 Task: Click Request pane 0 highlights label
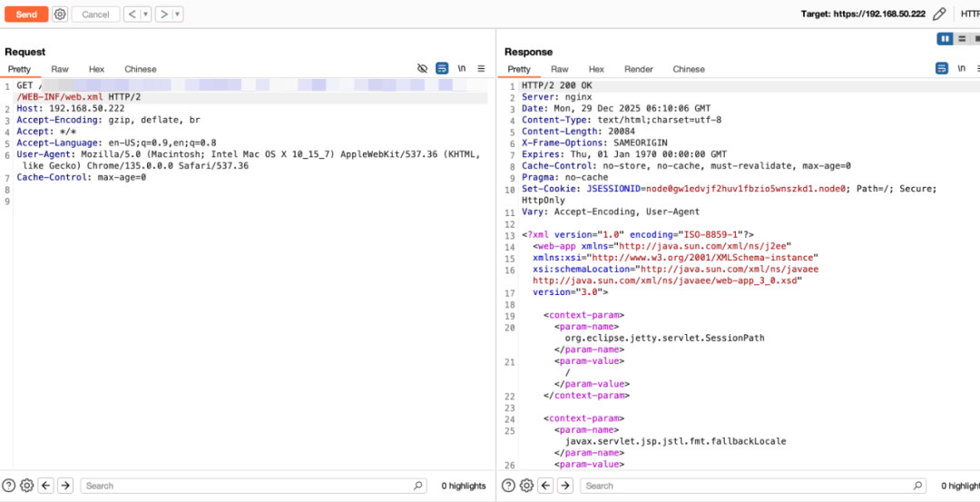coord(463,486)
